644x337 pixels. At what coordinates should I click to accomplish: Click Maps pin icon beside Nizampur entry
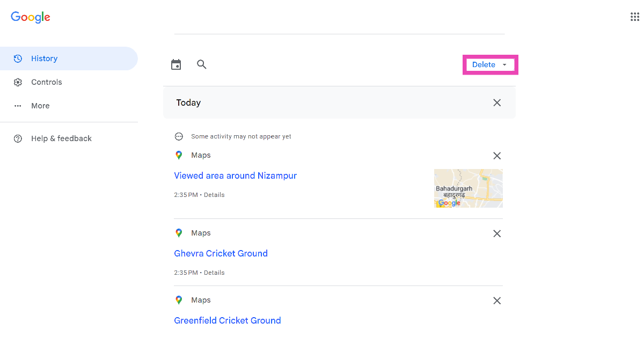pyautogui.click(x=179, y=155)
